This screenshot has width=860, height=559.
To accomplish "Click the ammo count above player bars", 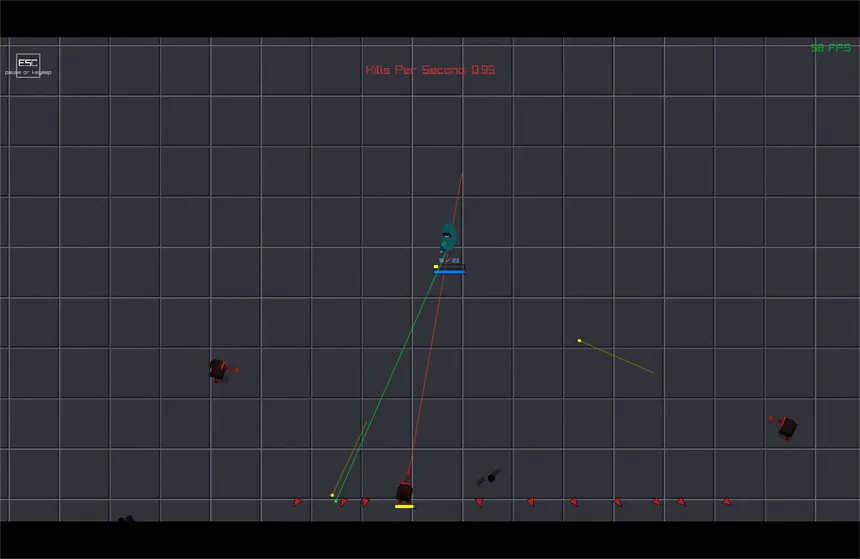I will 449,260.
